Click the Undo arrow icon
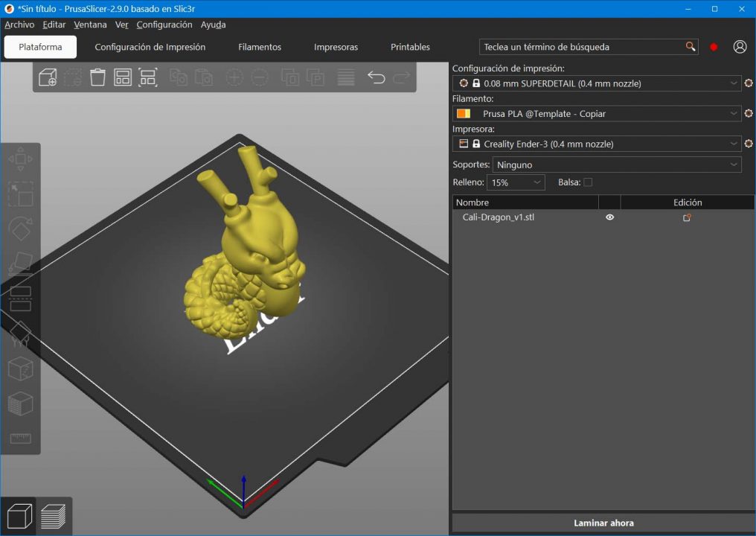 pos(377,77)
